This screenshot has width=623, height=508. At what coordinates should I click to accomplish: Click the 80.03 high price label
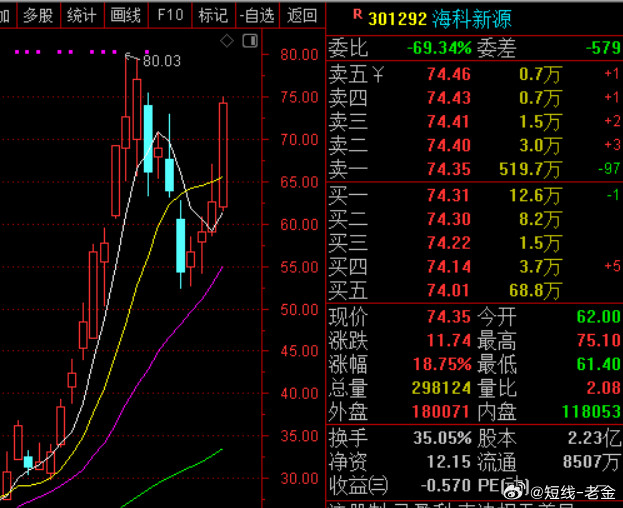(x=162, y=61)
